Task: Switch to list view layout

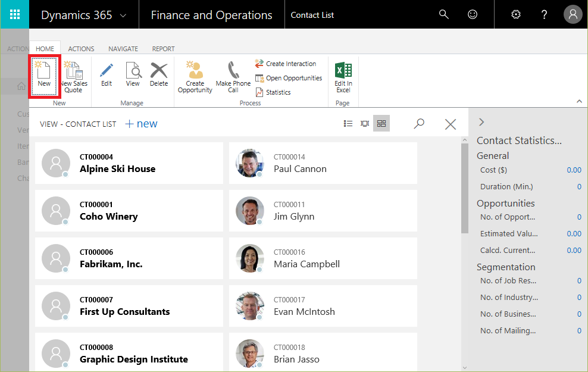Action: click(348, 123)
